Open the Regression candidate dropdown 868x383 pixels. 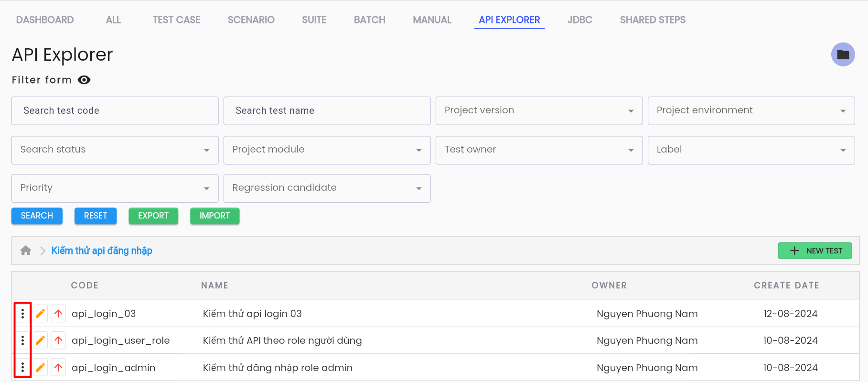(327, 188)
